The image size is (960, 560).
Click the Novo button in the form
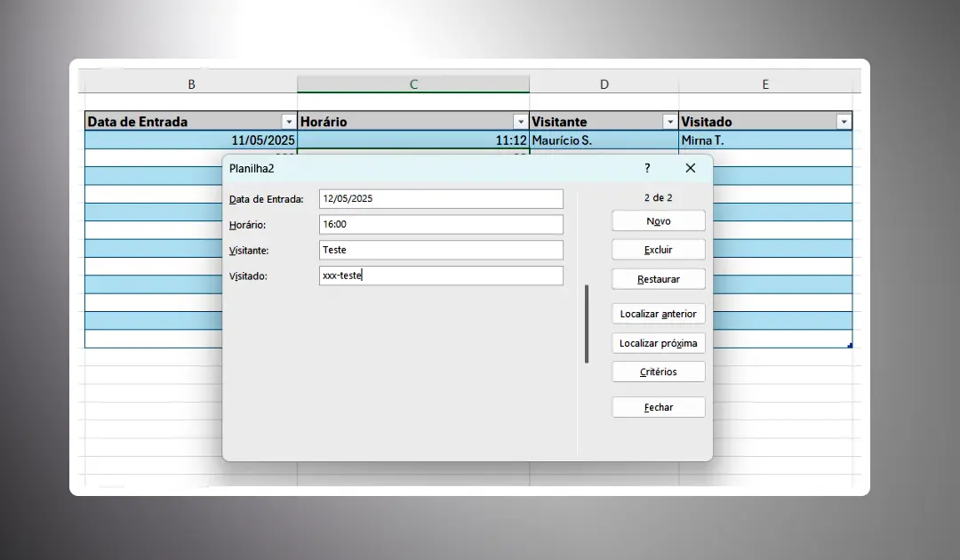pyautogui.click(x=659, y=220)
